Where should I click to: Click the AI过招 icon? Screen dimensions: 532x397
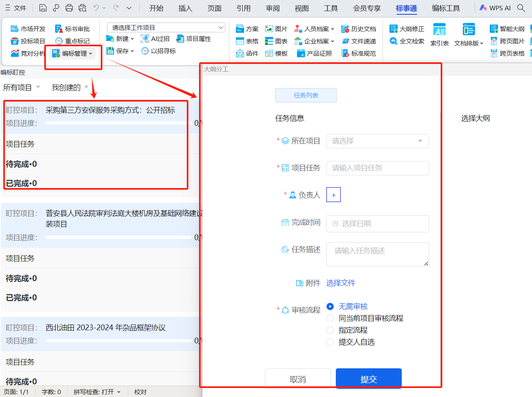(145, 39)
